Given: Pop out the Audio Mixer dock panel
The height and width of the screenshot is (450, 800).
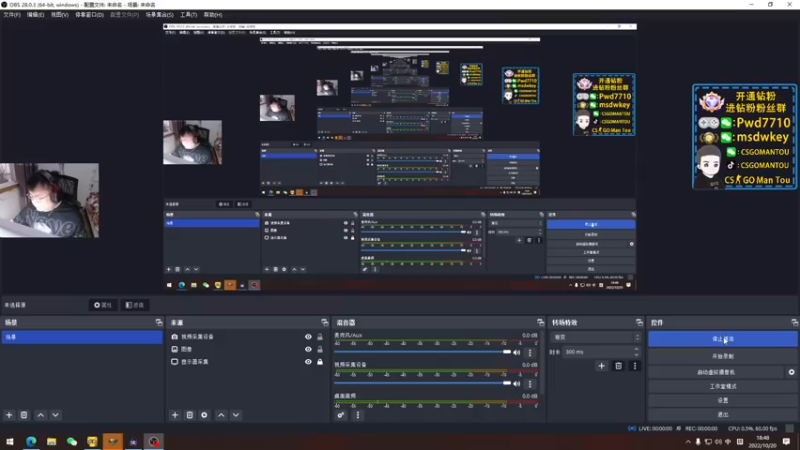Looking at the screenshot, I should (540, 322).
